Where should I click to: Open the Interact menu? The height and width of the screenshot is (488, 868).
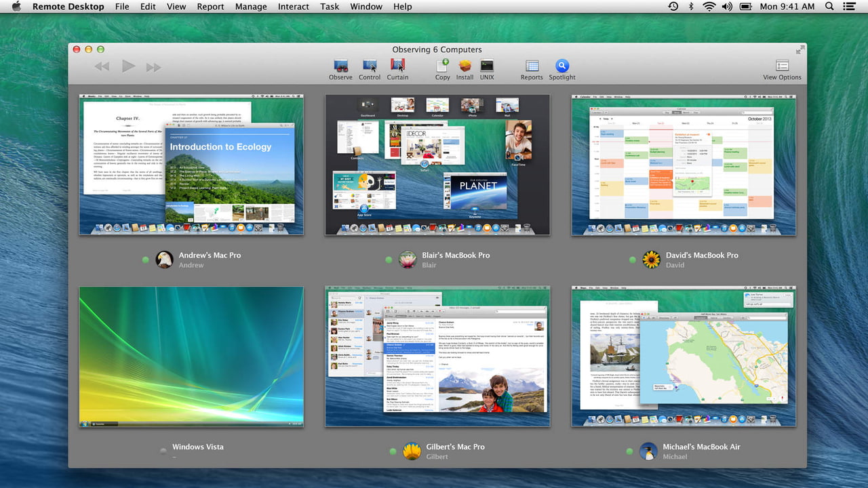tap(294, 6)
